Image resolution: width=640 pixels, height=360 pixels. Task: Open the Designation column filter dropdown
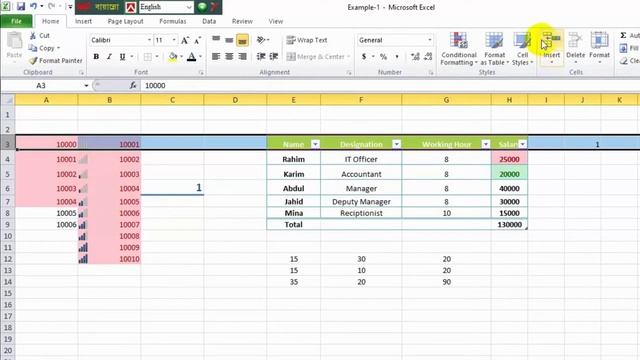pyautogui.click(x=396, y=144)
